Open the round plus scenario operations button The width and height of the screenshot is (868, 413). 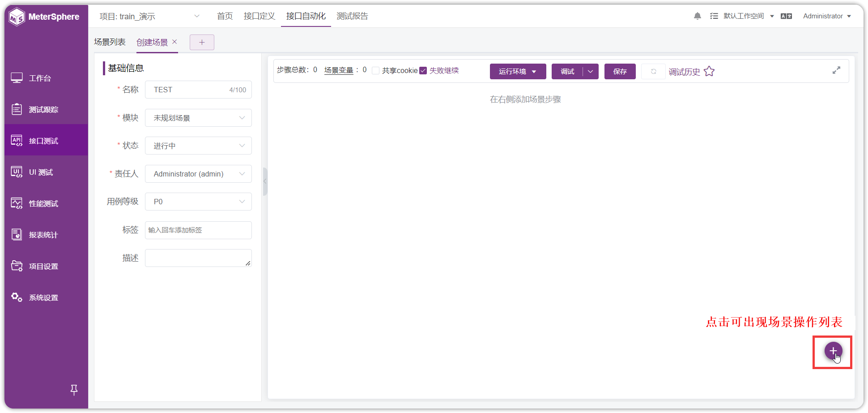(833, 351)
